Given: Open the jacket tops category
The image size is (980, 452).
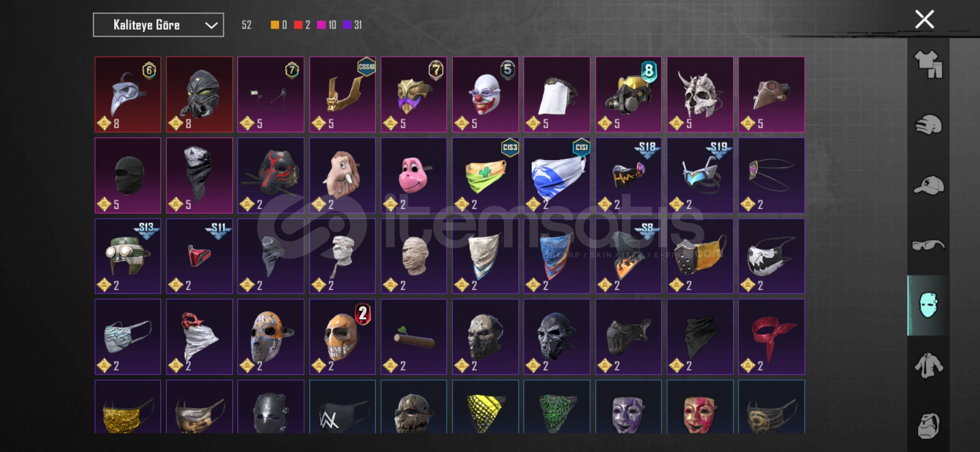Looking at the screenshot, I should [928, 366].
